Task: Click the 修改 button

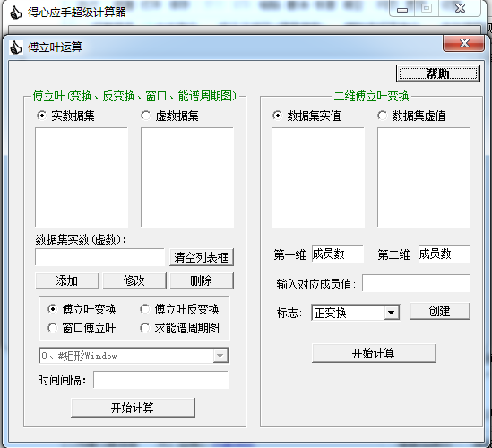Action: tap(134, 280)
